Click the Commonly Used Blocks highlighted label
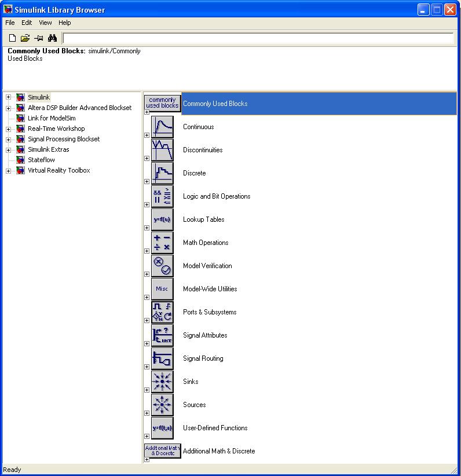Screen dimensions: 461x476 tap(215, 104)
